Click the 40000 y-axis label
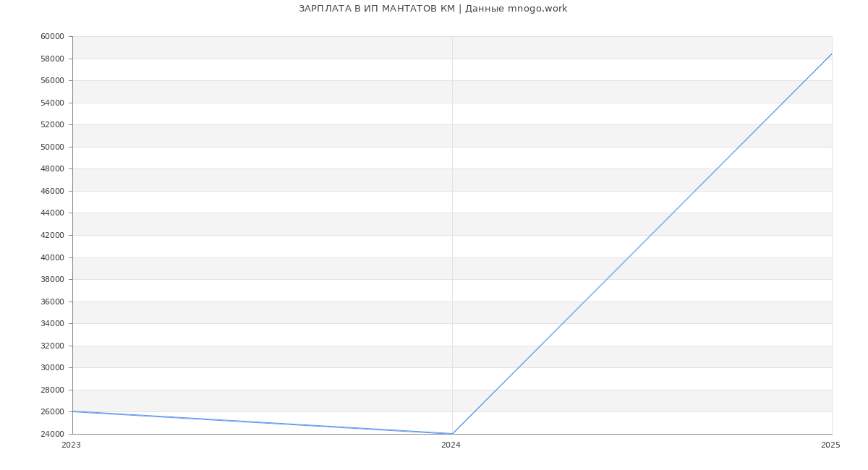This screenshot has height=470, width=868. click(x=53, y=257)
